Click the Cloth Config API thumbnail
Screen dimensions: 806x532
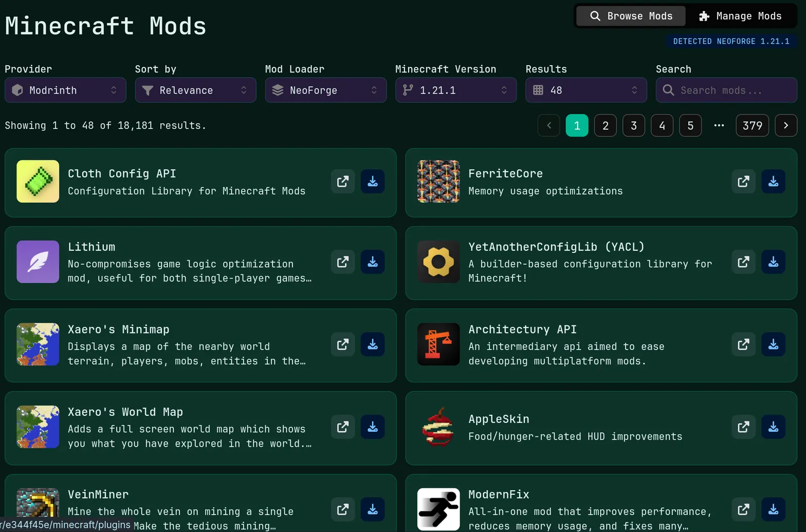(x=38, y=181)
